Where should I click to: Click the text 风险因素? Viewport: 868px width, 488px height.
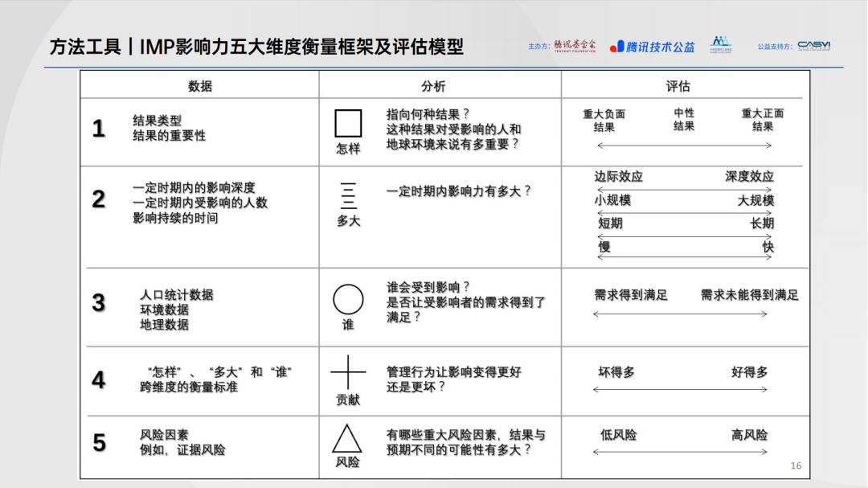164,435
